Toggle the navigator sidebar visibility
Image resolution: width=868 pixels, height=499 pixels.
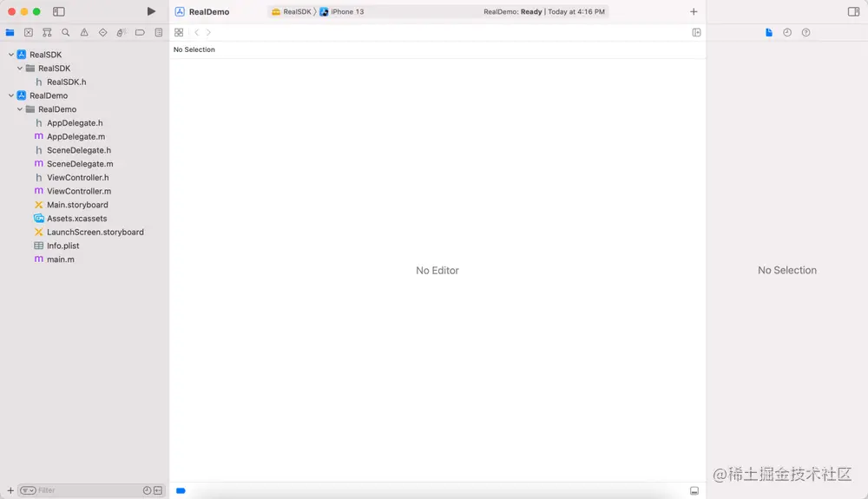[x=59, y=11]
